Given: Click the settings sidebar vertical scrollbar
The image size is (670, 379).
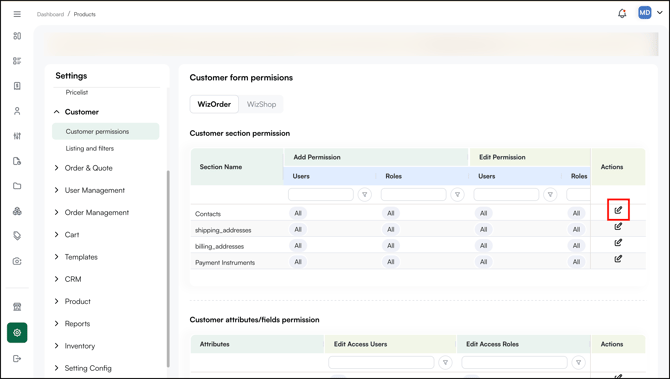Looking at the screenshot, I should [x=168, y=268].
